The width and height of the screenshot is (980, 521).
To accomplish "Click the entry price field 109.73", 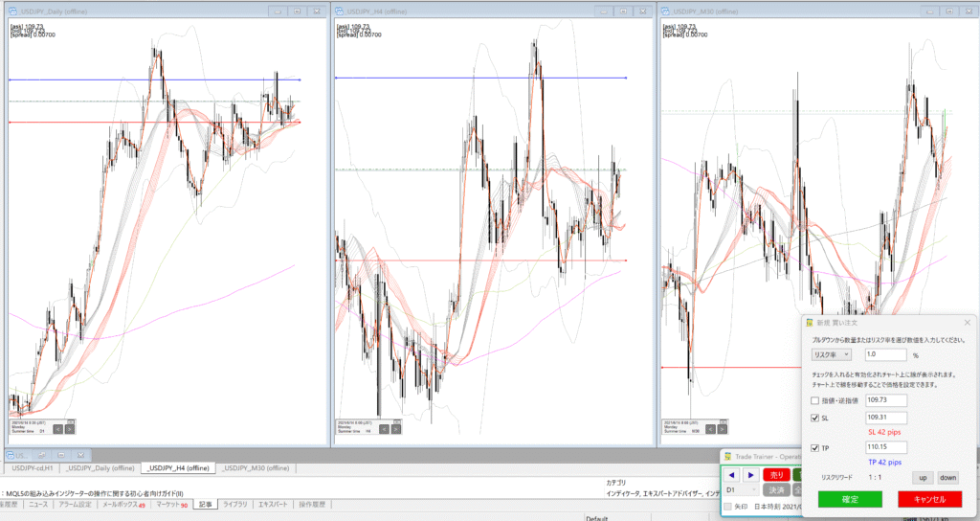I will click(x=885, y=400).
